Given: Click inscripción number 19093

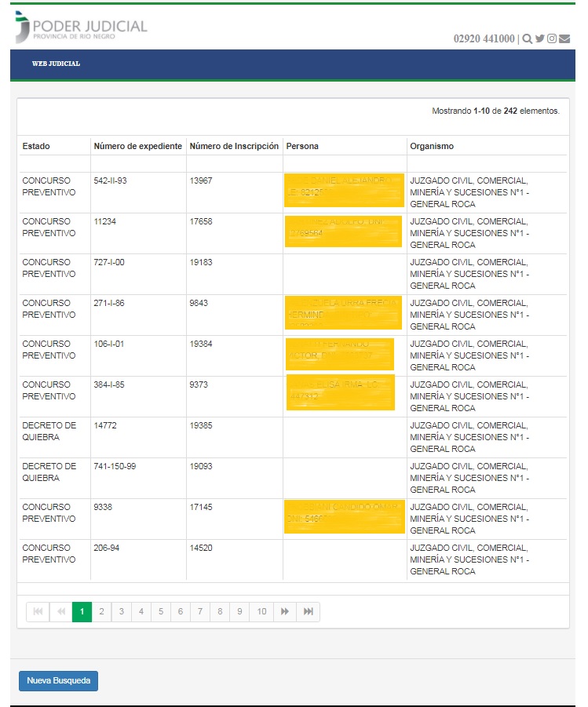Looking at the screenshot, I should (x=201, y=466).
